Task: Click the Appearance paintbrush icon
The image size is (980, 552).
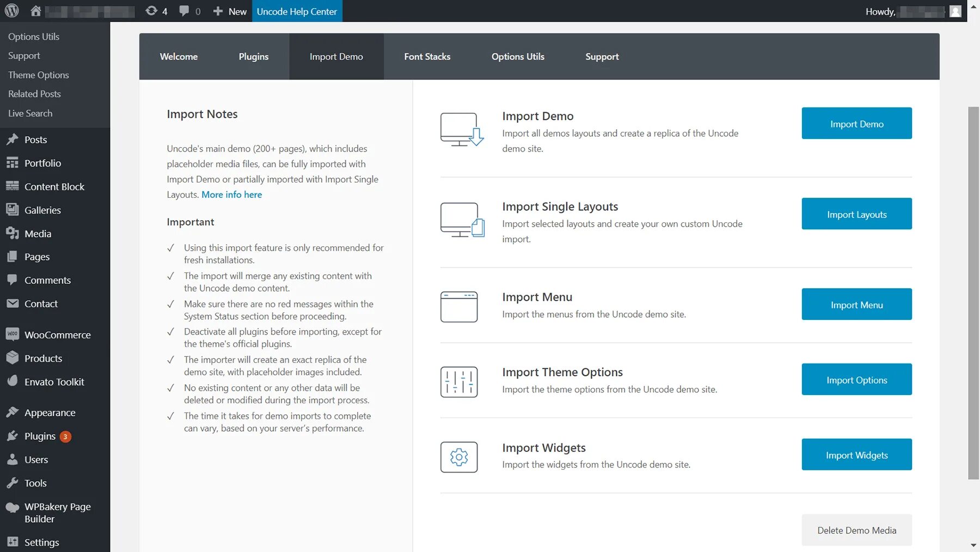Action: point(13,413)
